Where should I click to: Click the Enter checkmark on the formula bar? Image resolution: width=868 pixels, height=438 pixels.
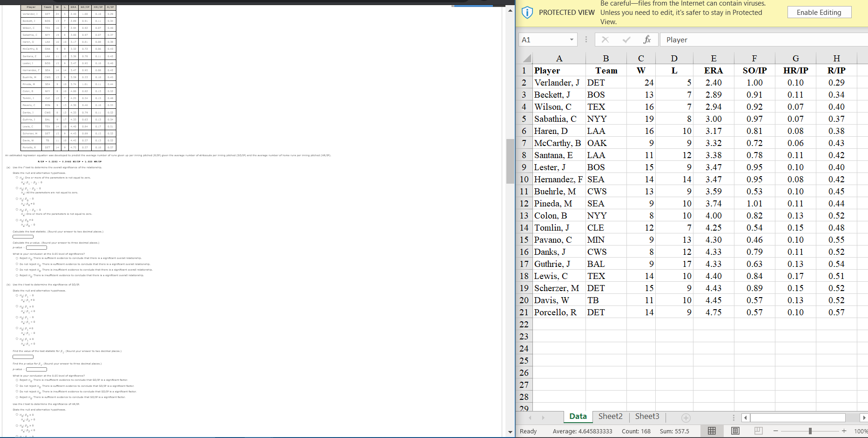(x=626, y=40)
